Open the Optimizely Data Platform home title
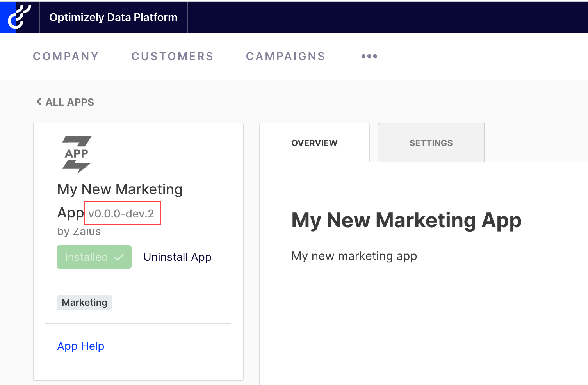The width and height of the screenshot is (588, 385). pyautogui.click(x=113, y=17)
